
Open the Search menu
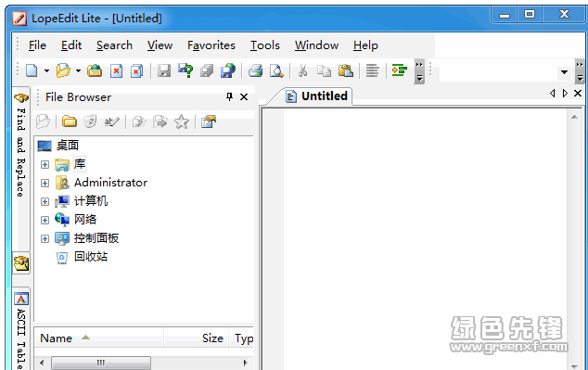tap(114, 45)
